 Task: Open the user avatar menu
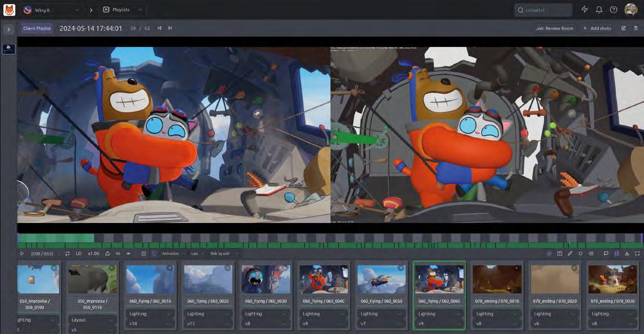(630, 10)
